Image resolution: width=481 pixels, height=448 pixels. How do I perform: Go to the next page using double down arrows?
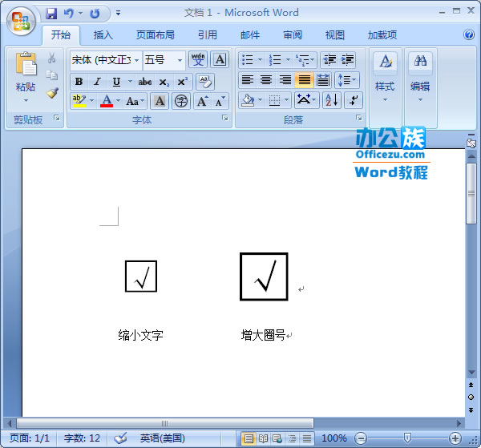(x=471, y=410)
